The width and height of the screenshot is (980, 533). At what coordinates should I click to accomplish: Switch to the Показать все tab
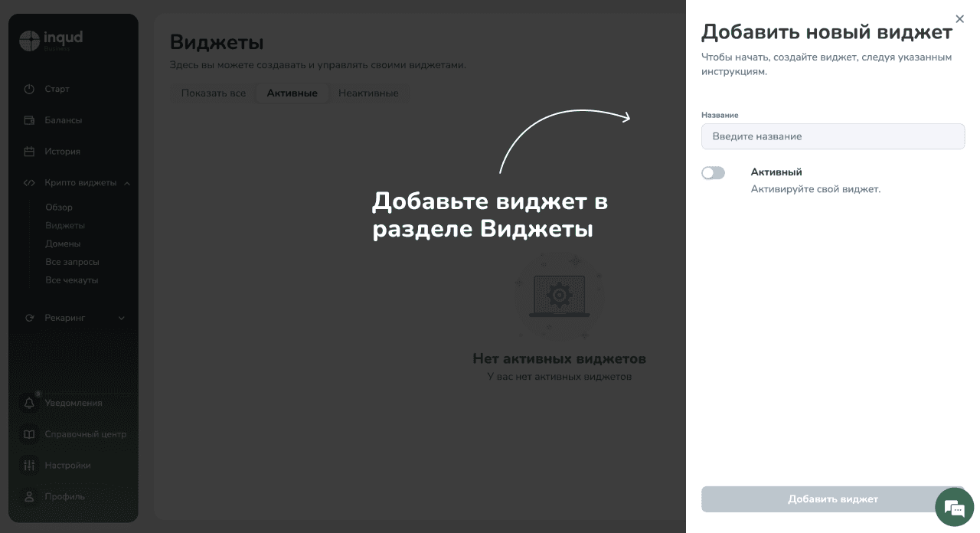(214, 93)
